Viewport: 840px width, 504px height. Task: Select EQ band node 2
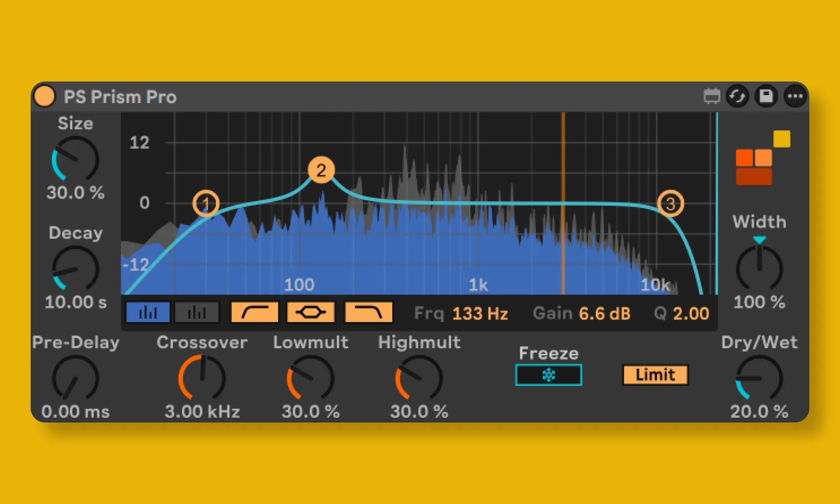coord(321,170)
